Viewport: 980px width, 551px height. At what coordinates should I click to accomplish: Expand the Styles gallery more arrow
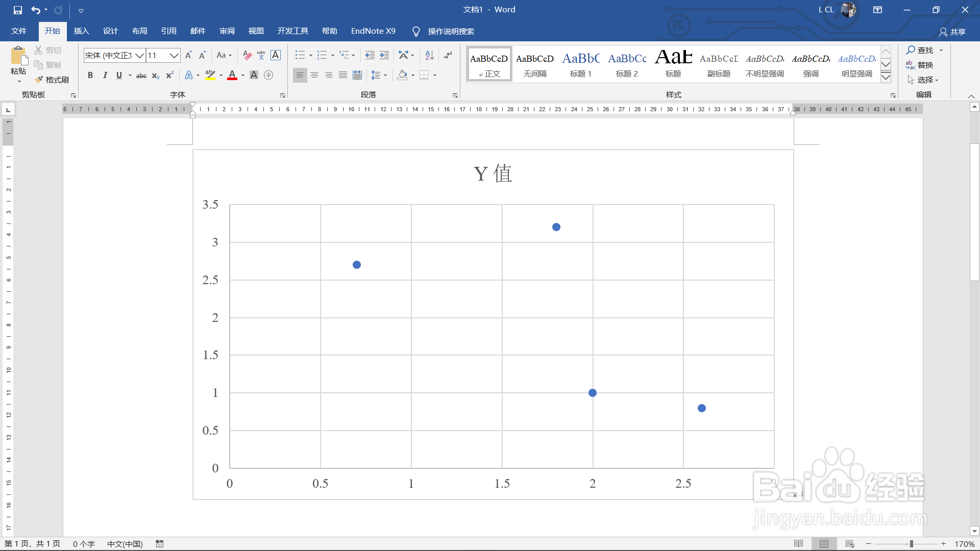click(886, 77)
